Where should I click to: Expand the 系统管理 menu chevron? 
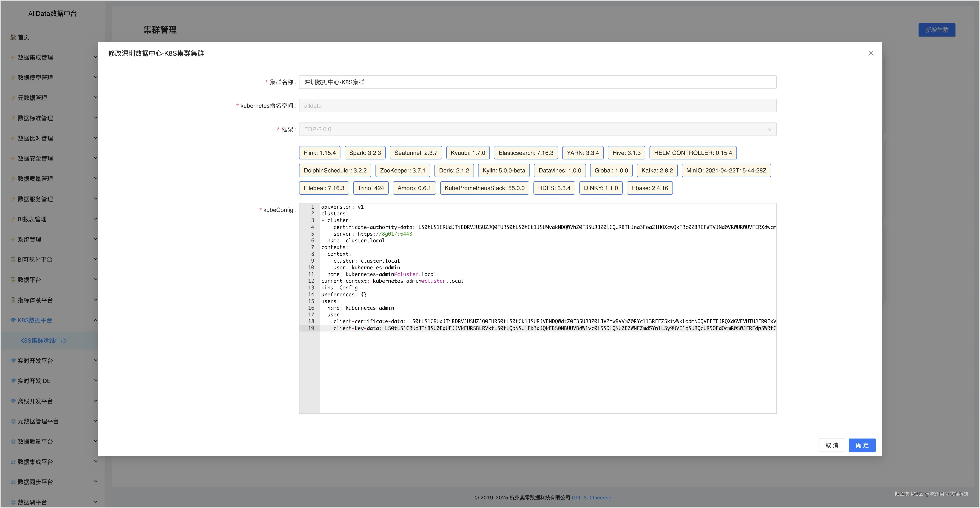click(x=96, y=239)
